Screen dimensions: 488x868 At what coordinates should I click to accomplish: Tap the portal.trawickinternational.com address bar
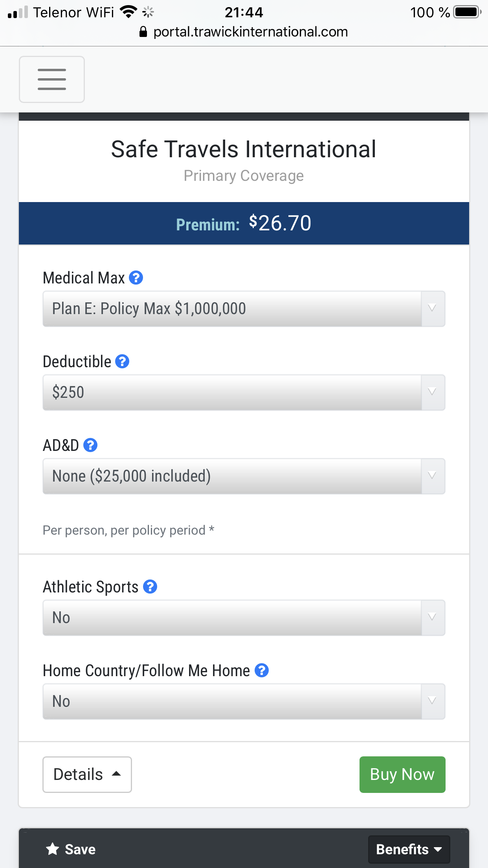tap(251, 32)
